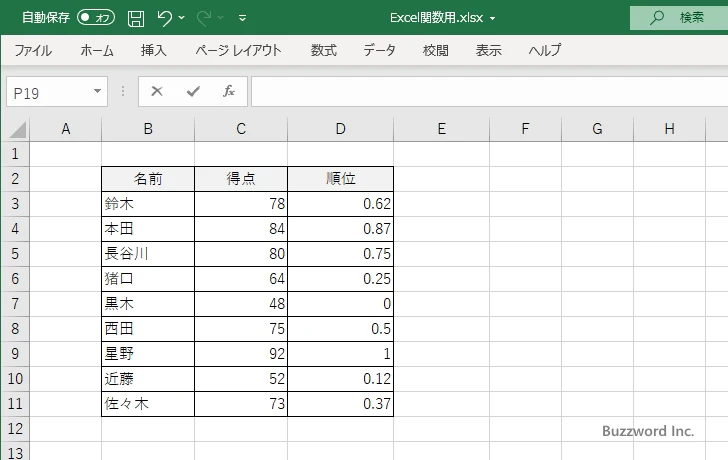Click the rank cell showing 0.25

pos(340,279)
